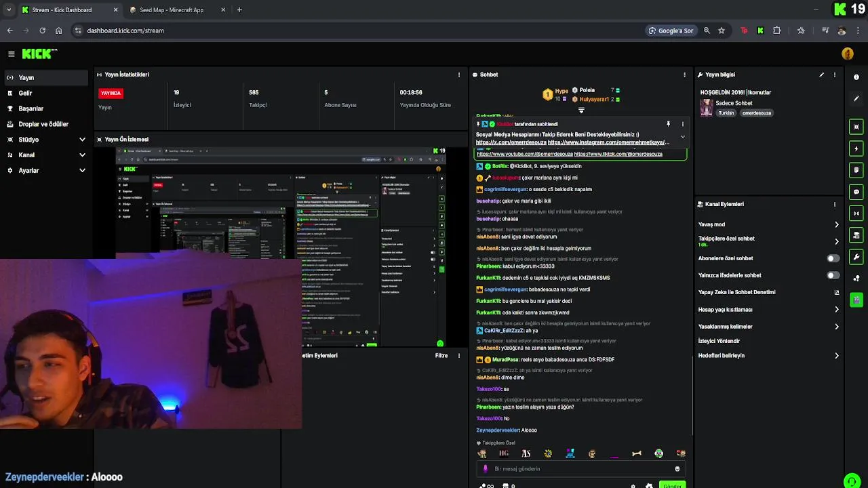The image size is (868, 488).
Task: Open Yayın bilgisi panel three-dot menu
Action: tap(835, 75)
